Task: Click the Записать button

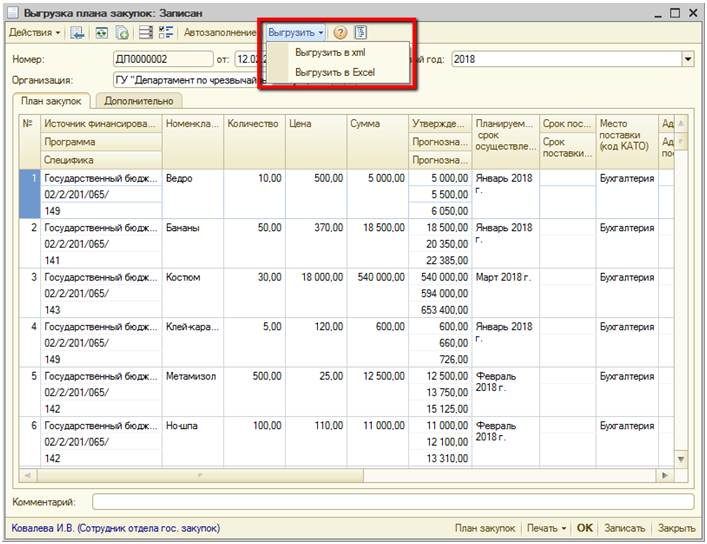Action: pos(625,528)
